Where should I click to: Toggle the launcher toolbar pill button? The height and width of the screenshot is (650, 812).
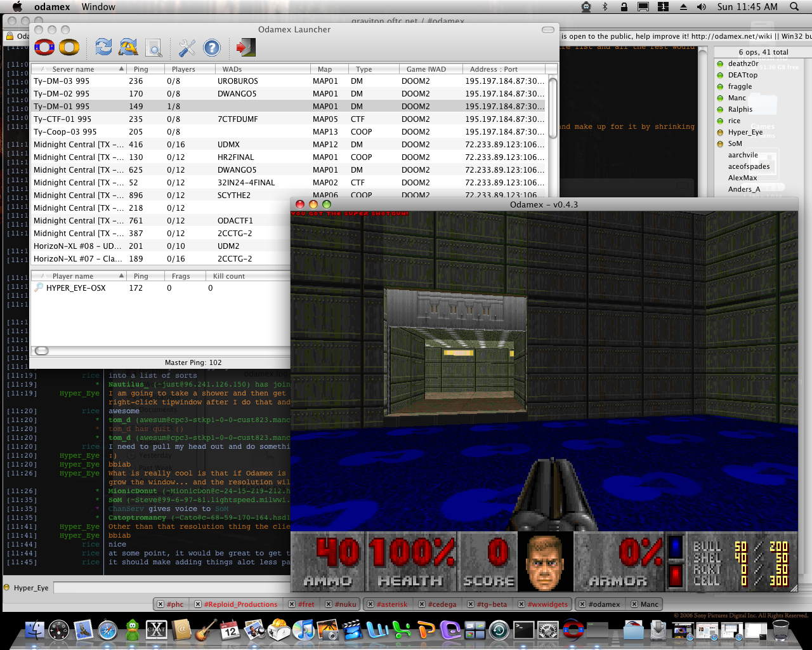tap(547, 30)
